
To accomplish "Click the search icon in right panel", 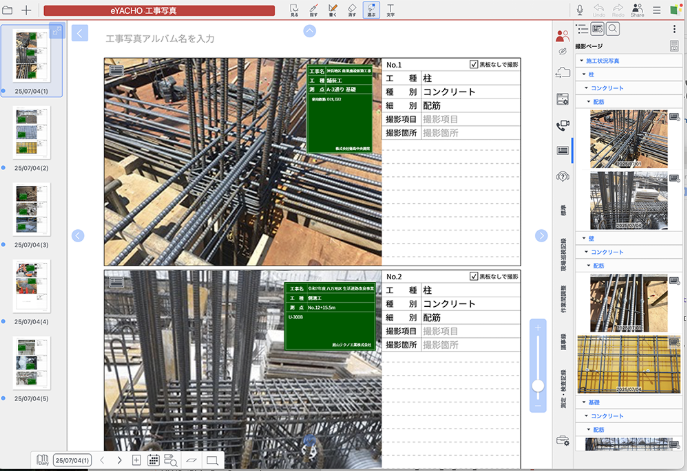I will [613, 29].
